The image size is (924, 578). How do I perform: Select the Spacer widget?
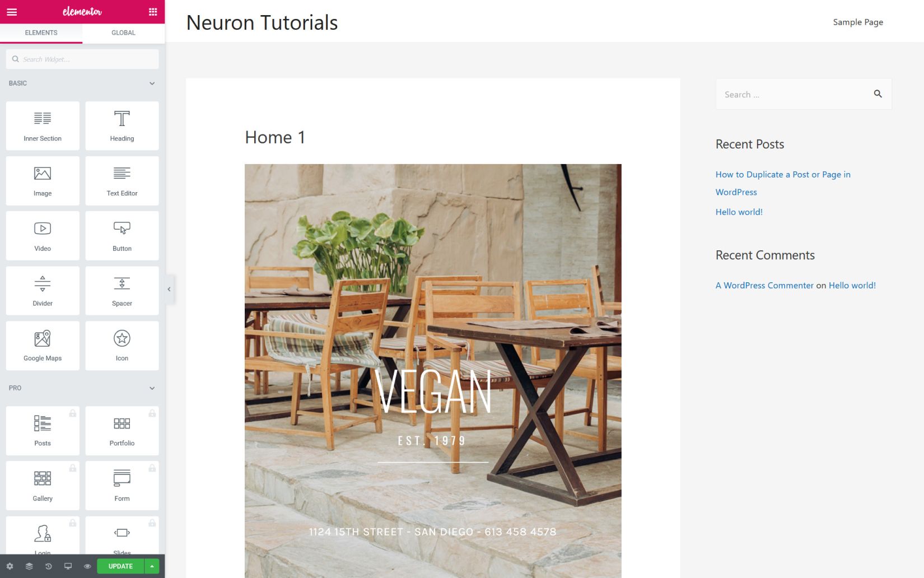click(x=122, y=290)
